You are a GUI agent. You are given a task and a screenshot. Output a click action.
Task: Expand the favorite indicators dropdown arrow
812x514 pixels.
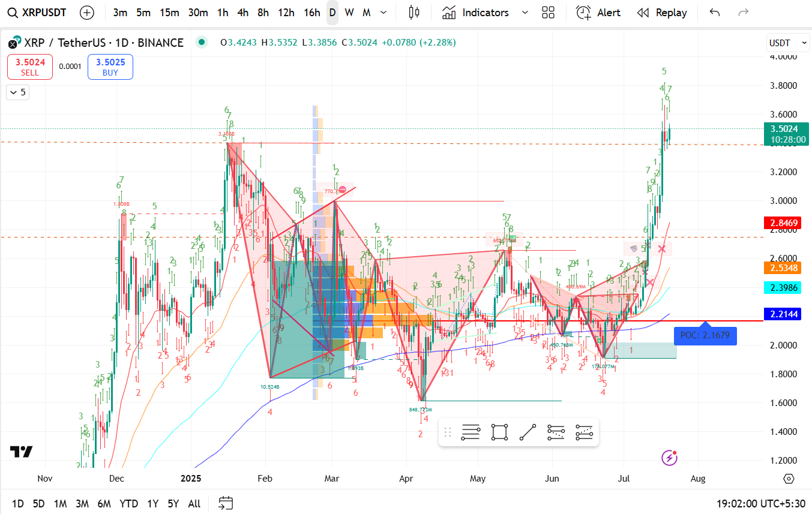point(525,13)
